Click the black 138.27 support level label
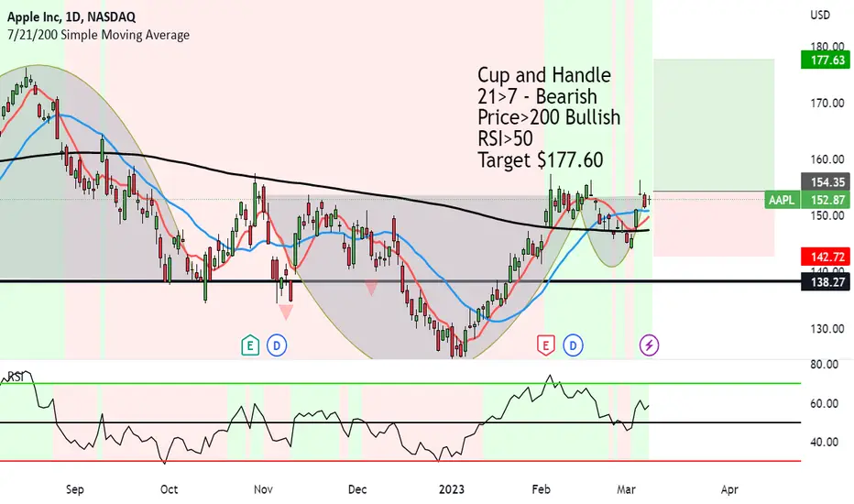Image resolution: width=854 pixels, height=504 pixels. 825,281
